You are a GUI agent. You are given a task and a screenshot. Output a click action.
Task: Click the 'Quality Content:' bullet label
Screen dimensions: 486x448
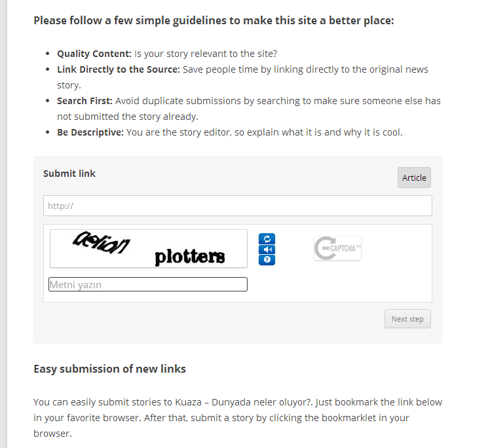coord(94,54)
